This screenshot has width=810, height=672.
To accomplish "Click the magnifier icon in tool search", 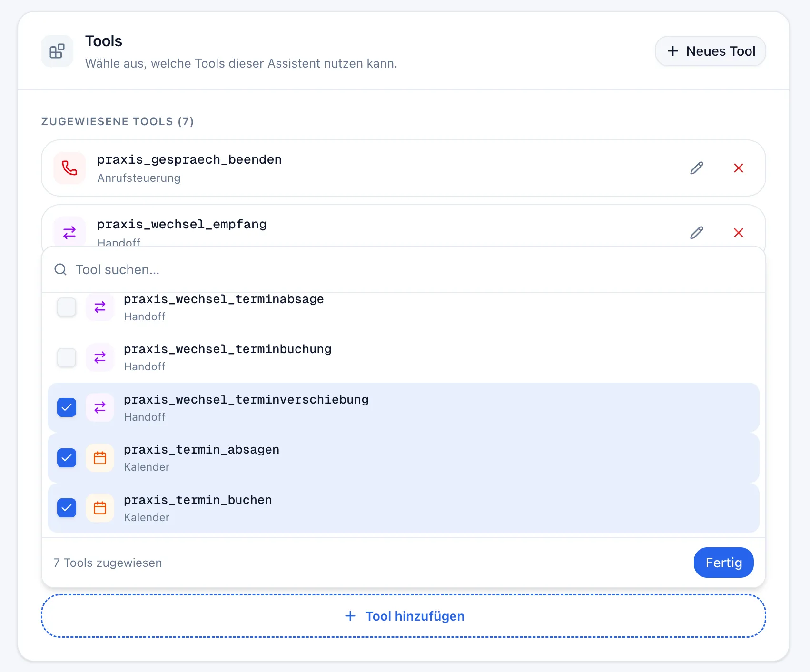I will coord(60,269).
